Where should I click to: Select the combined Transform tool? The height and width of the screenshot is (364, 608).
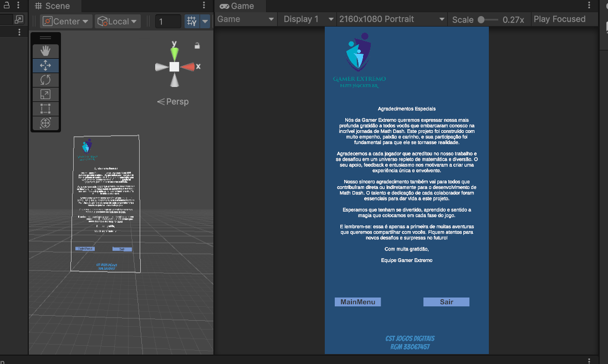click(x=45, y=123)
